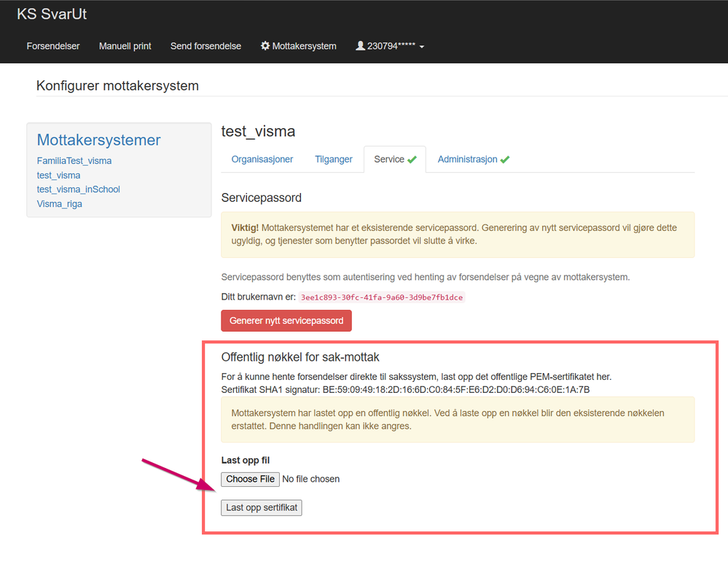This screenshot has width=728, height=562.
Task: Go to Send forsendelse page
Action: tap(206, 46)
